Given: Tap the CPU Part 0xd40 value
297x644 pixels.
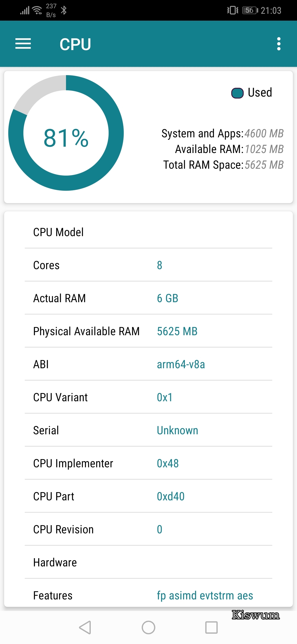Looking at the screenshot, I should point(170,496).
